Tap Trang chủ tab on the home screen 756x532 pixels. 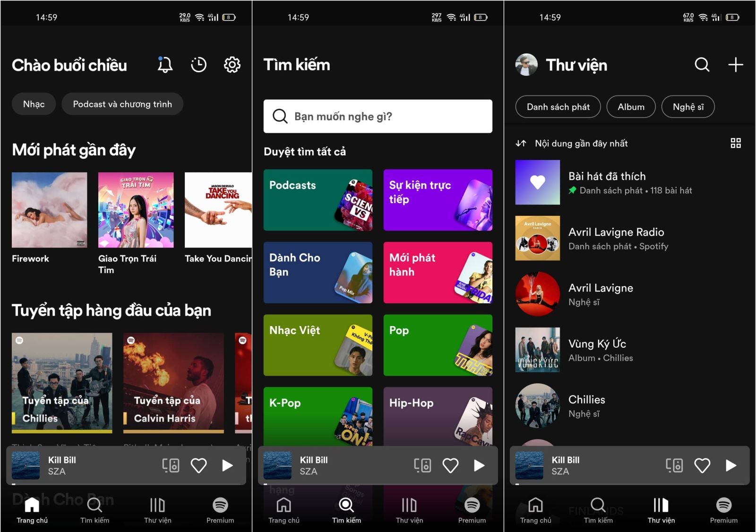(32, 510)
